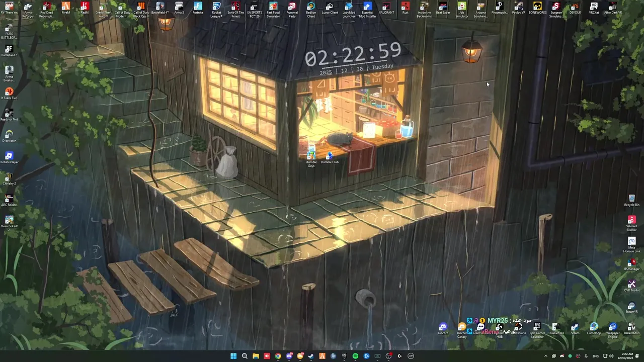Click the Overwatch desktop icon

pos(9,136)
